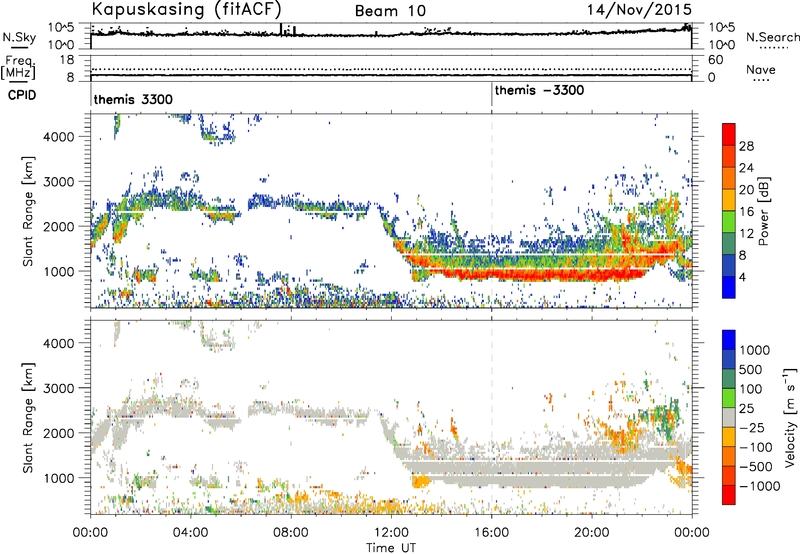Click the 'Kapuskasing (fitACF)' title text
Viewport: 800px width, 554px height.
pyautogui.click(x=186, y=10)
